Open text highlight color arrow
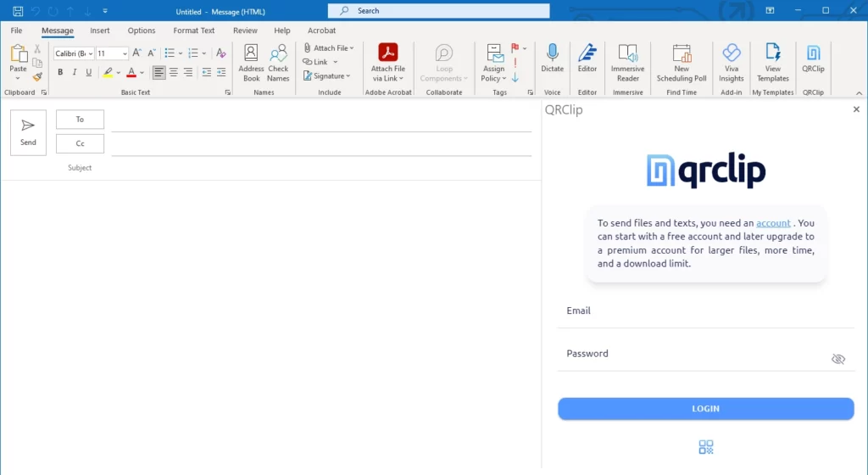This screenshot has width=868, height=475. click(119, 73)
